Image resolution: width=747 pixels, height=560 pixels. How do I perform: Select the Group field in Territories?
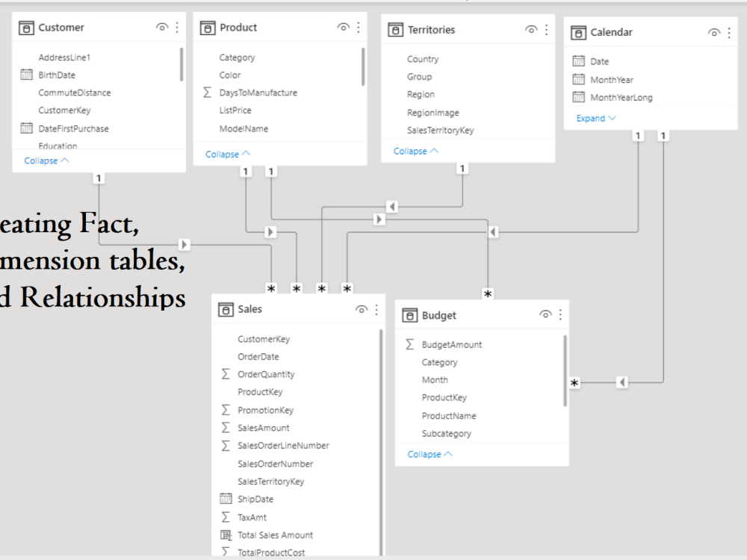point(419,77)
